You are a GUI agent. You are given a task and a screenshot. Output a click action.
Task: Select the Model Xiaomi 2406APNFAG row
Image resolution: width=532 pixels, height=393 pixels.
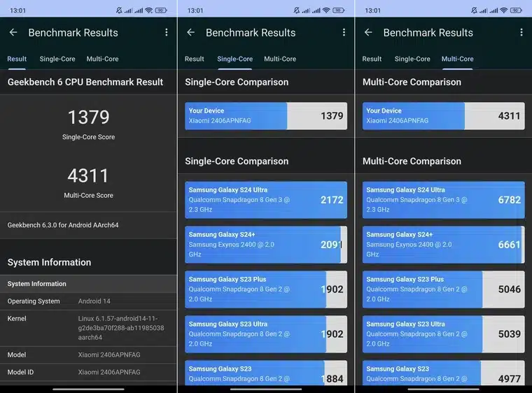(x=89, y=355)
